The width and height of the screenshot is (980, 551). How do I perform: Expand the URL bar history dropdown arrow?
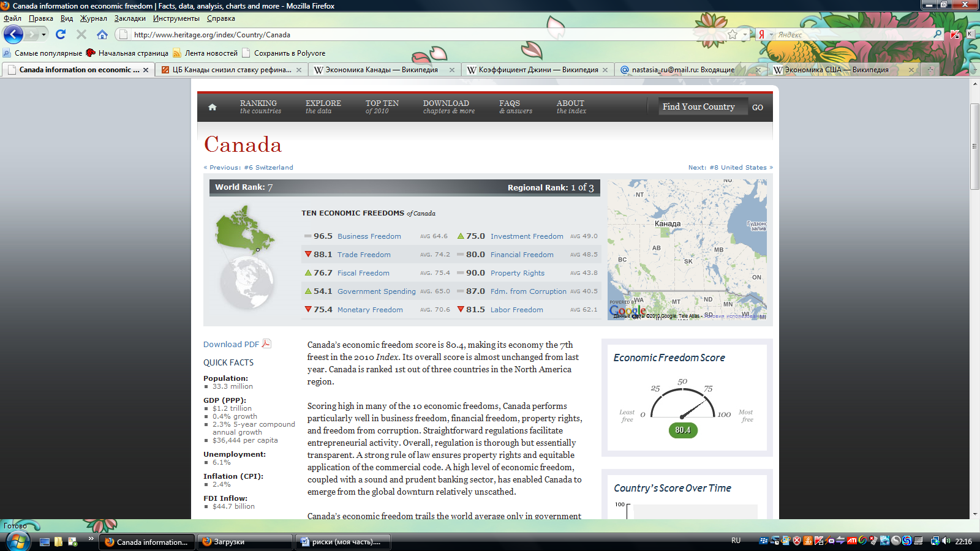point(745,35)
